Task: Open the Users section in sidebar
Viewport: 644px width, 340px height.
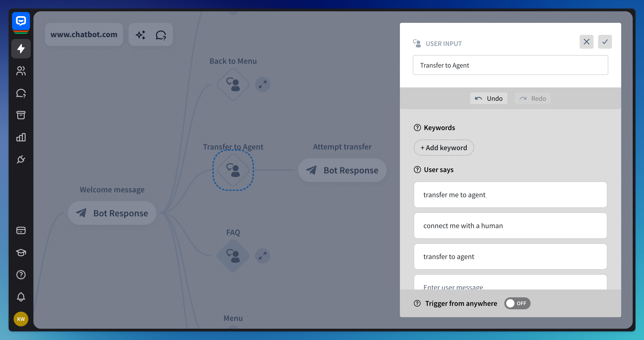Action: 21,71
